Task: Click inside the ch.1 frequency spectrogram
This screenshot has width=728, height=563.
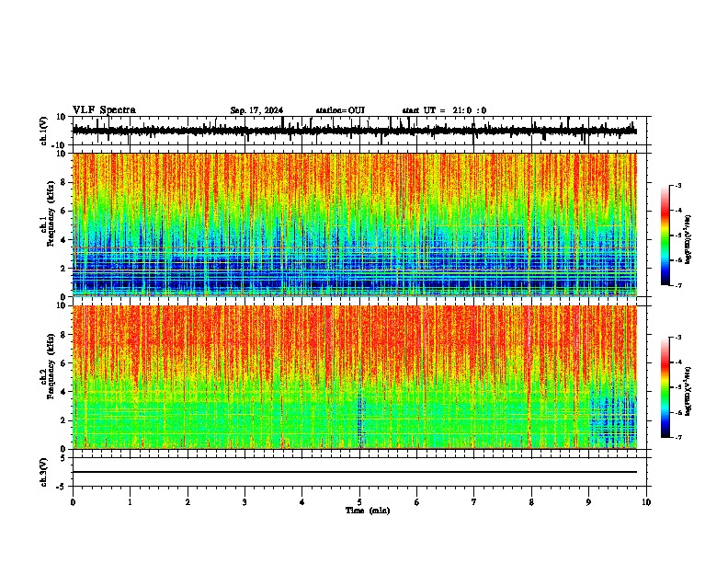Action: 355,224
